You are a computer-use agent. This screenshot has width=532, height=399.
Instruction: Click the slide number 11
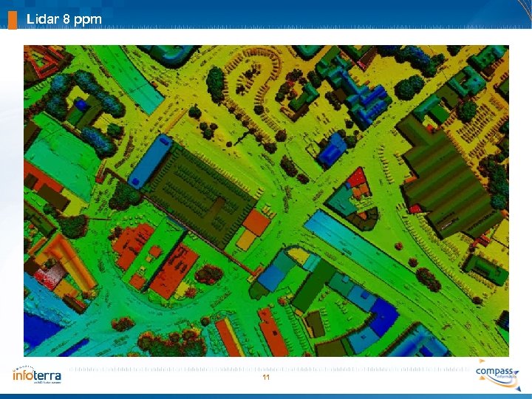coord(266,378)
